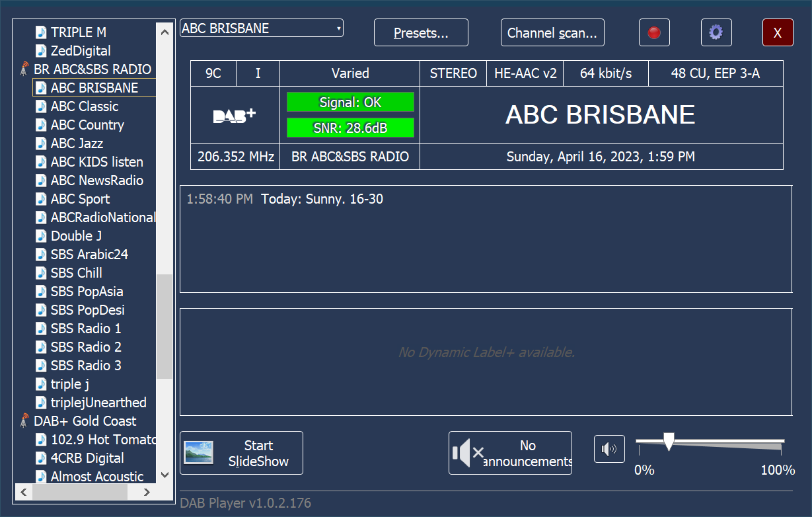
Task: Click the speaker mute icon beside volume slider
Action: 609,450
